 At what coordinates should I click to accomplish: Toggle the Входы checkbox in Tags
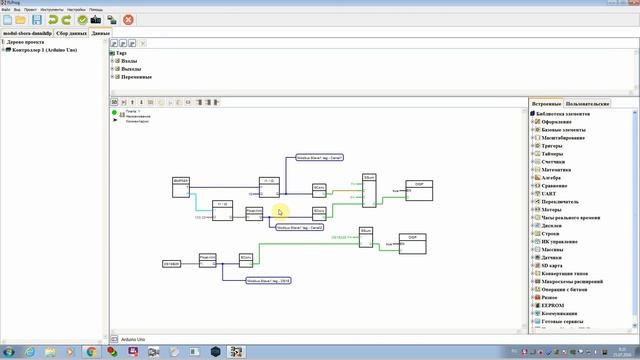click(118, 61)
